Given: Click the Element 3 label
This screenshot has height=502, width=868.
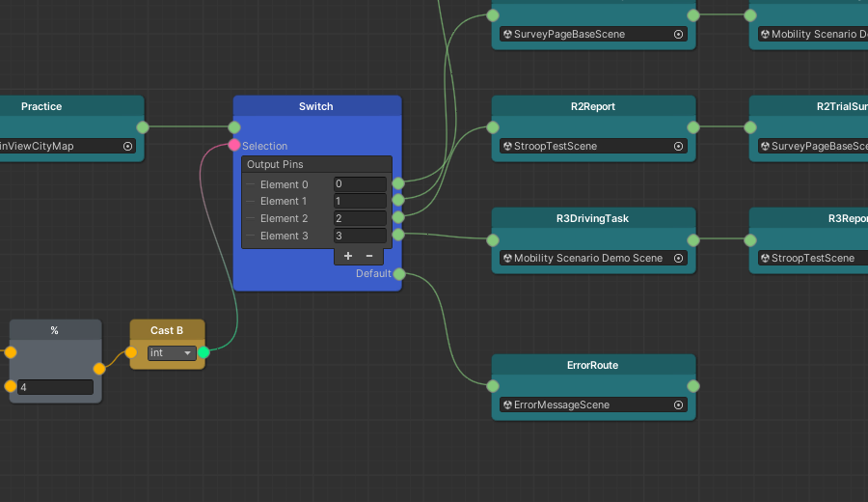Looking at the screenshot, I should click(284, 237).
